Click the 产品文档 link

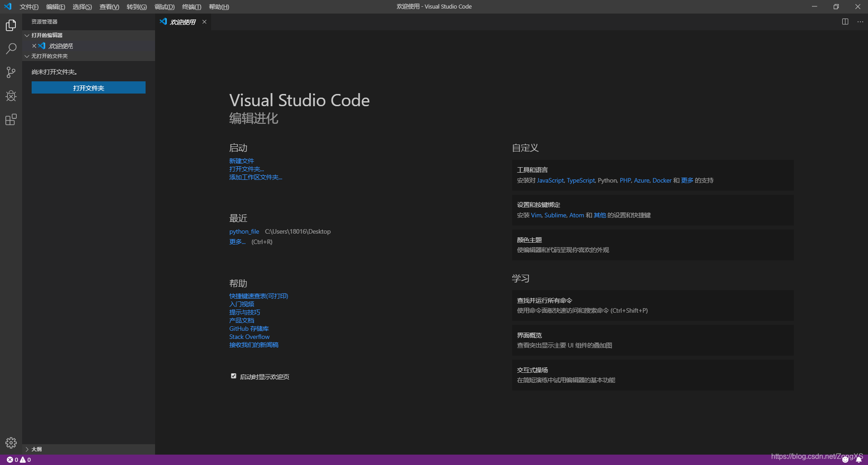tap(241, 320)
